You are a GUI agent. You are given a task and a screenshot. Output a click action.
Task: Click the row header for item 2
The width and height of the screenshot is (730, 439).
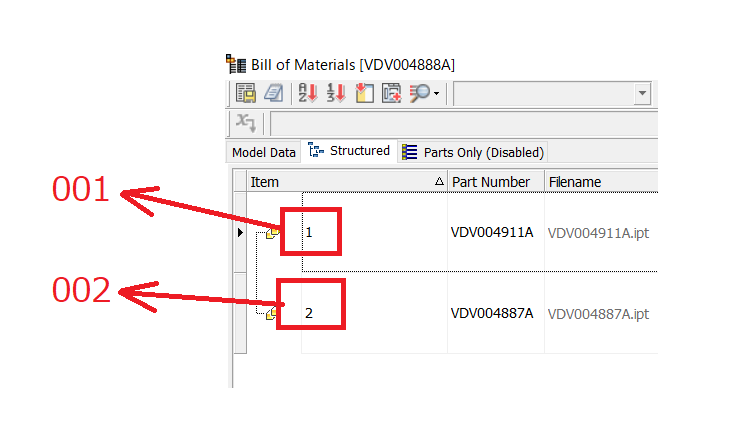[240, 313]
